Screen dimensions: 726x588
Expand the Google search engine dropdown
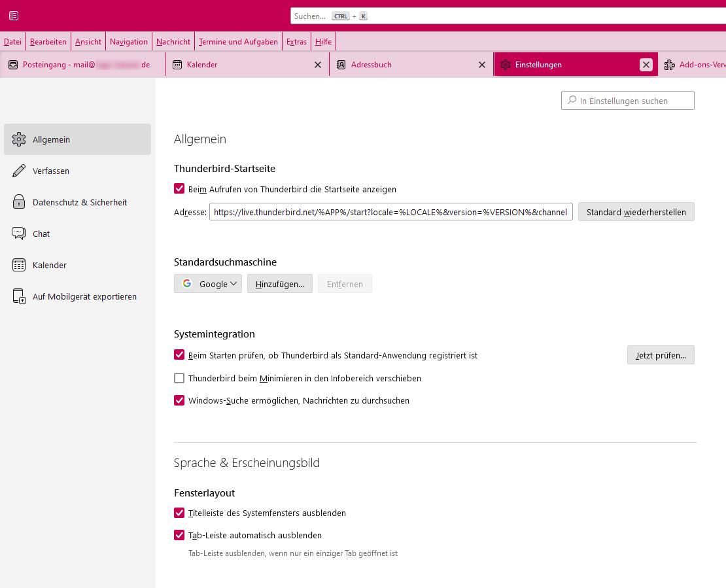tap(208, 284)
